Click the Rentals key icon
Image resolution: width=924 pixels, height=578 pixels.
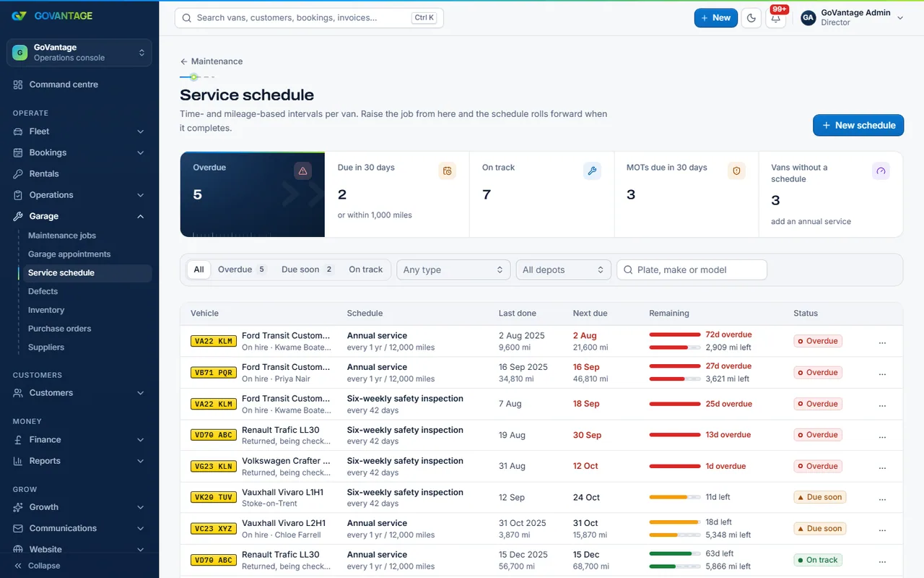coord(18,173)
